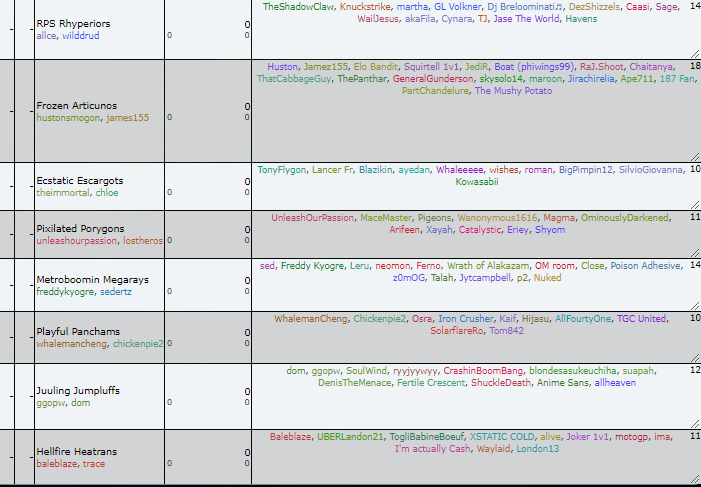Click player Boat (phiwings99)

click(534, 67)
